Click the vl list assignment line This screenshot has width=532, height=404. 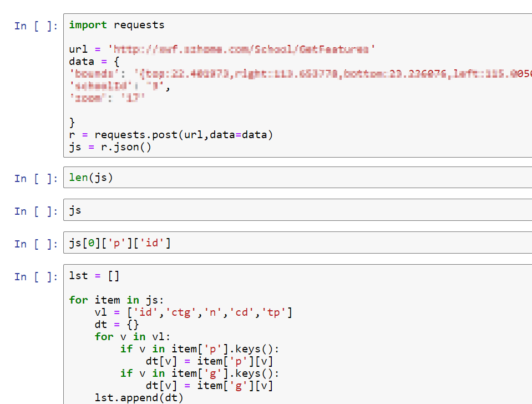194,312
